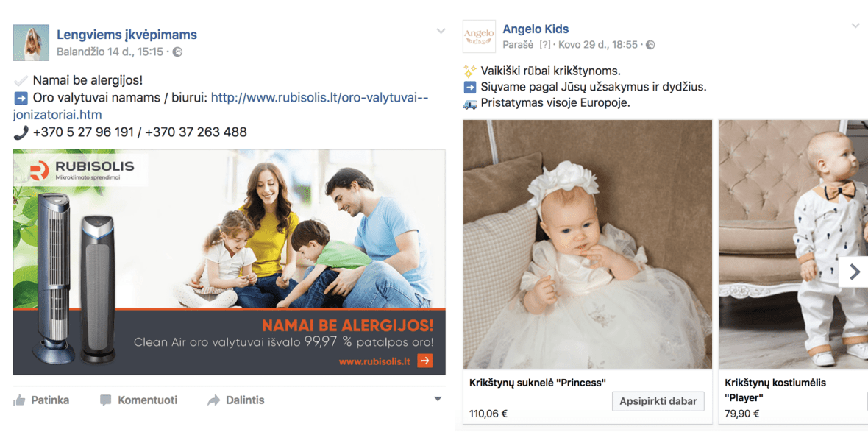The height and width of the screenshot is (432, 868).
Task: Click the [?] sponsored info marker
Action: (x=545, y=45)
